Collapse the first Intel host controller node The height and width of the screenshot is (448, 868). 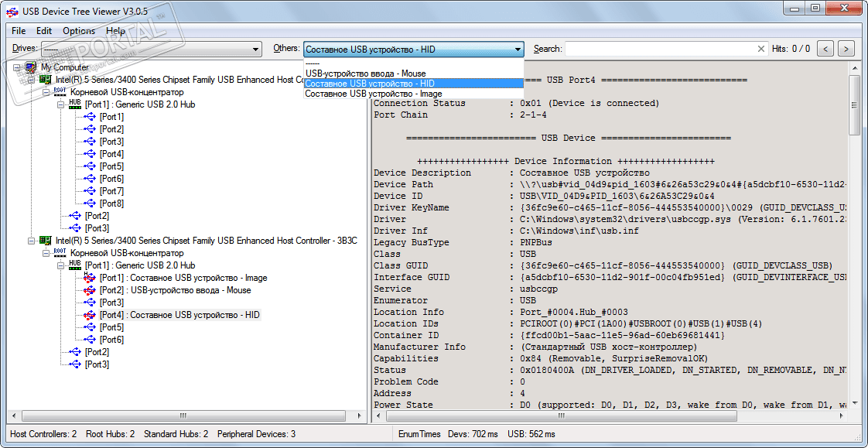[x=31, y=80]
